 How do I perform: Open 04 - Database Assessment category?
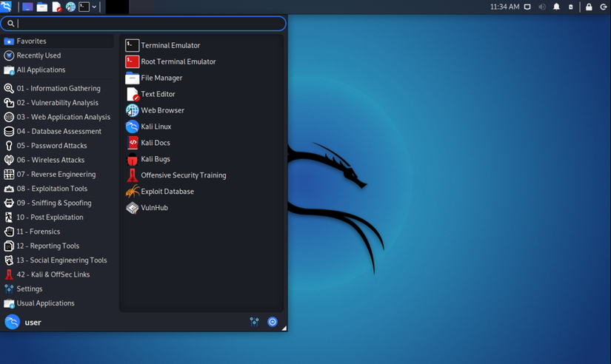[x=57, y=131]
